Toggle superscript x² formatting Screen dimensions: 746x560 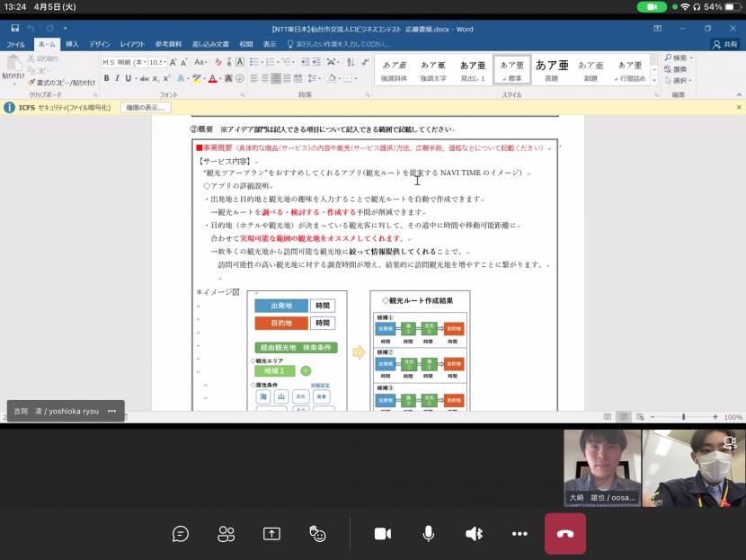point(166,78)
